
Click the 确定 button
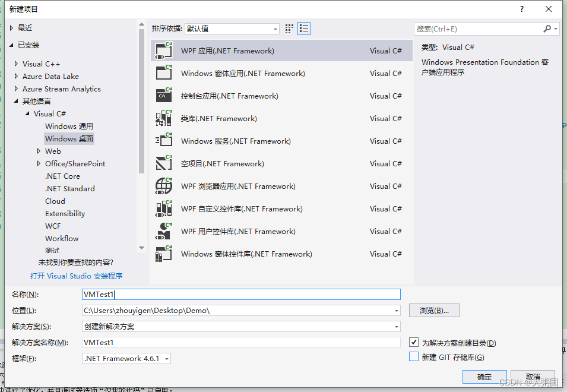tap(484, 377)
